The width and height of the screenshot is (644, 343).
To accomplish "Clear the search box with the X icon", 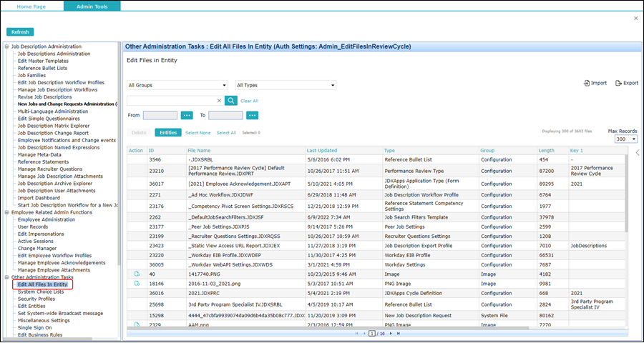I will [219, 101].
